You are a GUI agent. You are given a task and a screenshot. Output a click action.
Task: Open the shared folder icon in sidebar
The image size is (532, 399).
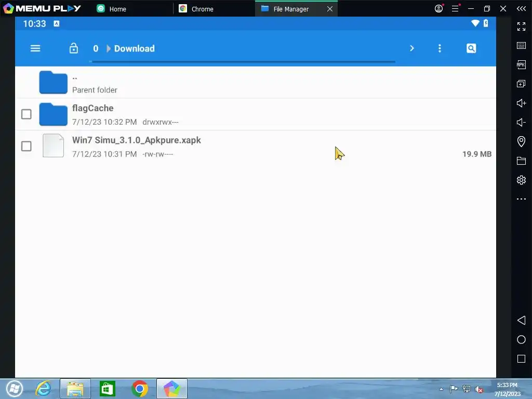tap(521, 161)
